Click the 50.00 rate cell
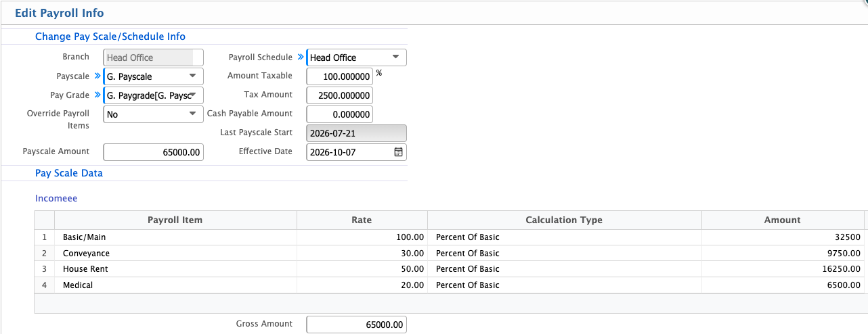868x334 pixels. click(362, 269)
